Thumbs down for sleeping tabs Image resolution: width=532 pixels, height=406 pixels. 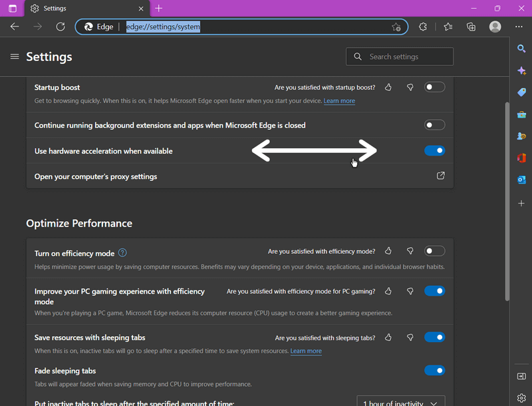click(410, 338)
